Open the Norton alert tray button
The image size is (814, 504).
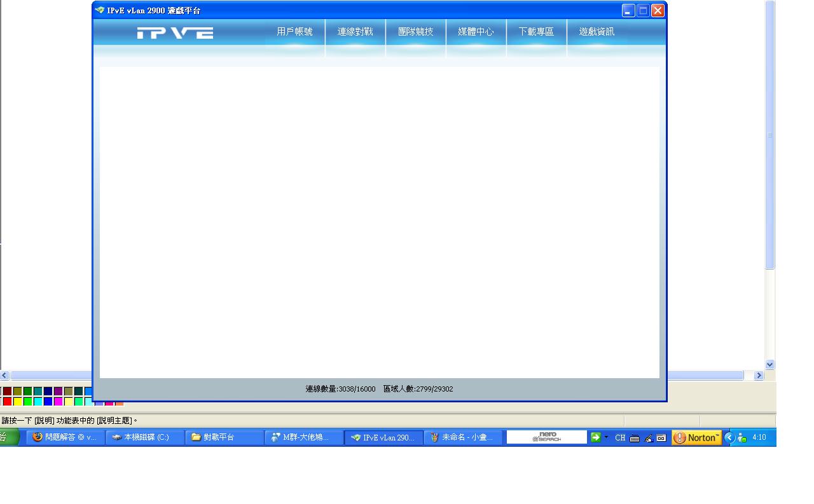(x=696, y=437)
